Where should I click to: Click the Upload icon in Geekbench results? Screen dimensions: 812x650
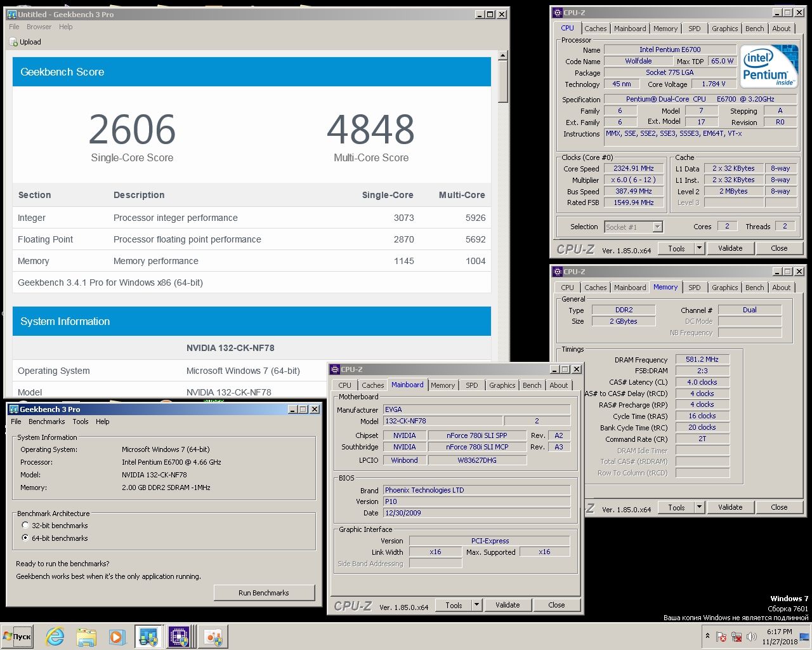pos(14,42)
